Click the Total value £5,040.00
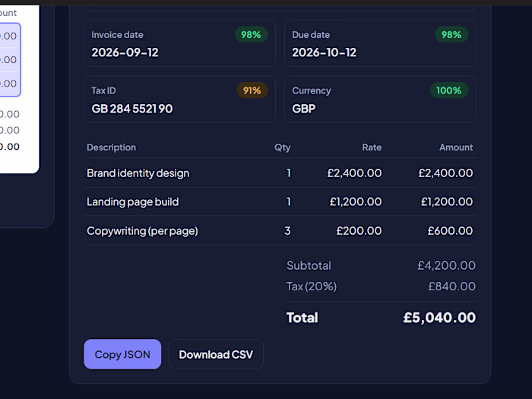This screenshot has height=399, width=532. pos(439,318)
